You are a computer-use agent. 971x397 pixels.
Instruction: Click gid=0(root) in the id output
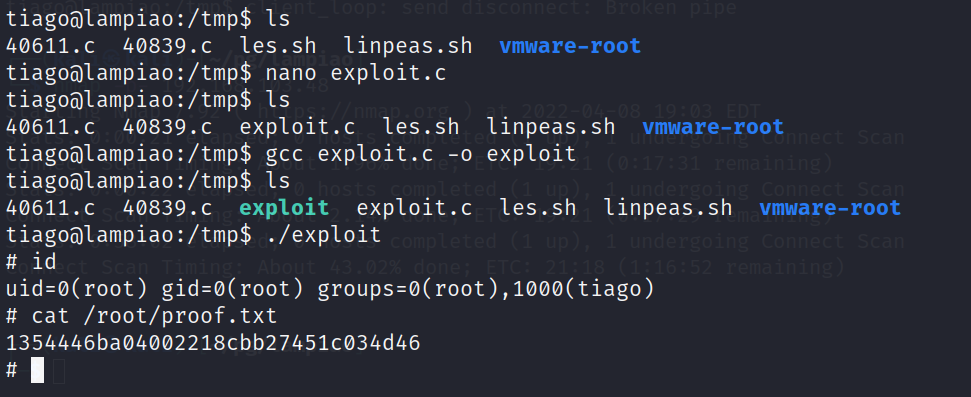233,289
